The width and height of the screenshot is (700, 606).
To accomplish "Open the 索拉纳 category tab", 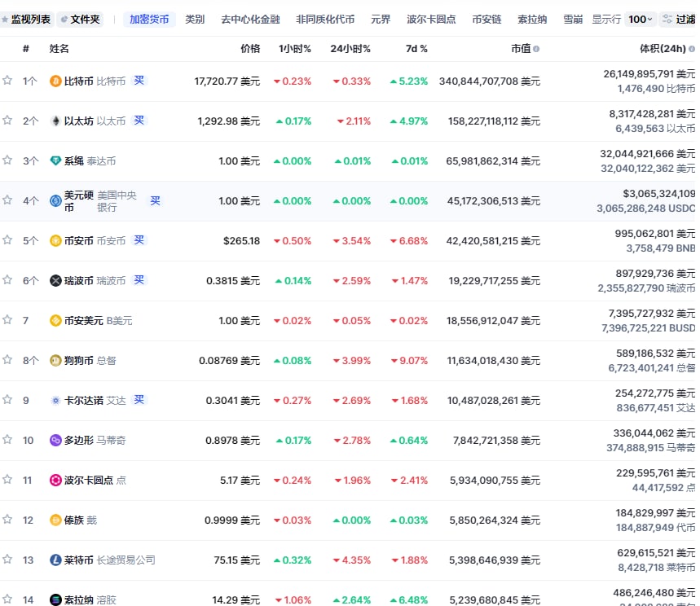I will (532, 20).
